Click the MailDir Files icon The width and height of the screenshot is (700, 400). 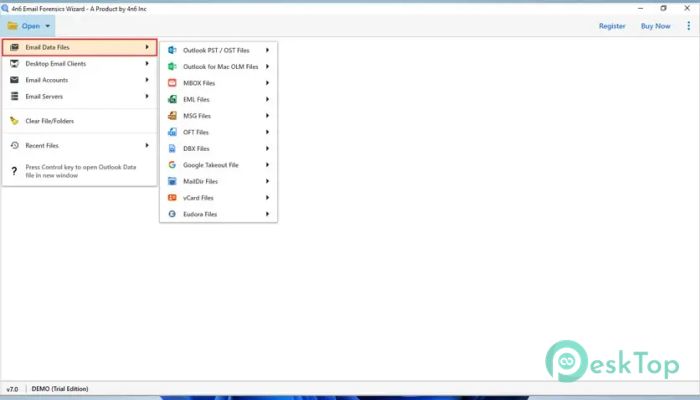click(x=172, y=181)
